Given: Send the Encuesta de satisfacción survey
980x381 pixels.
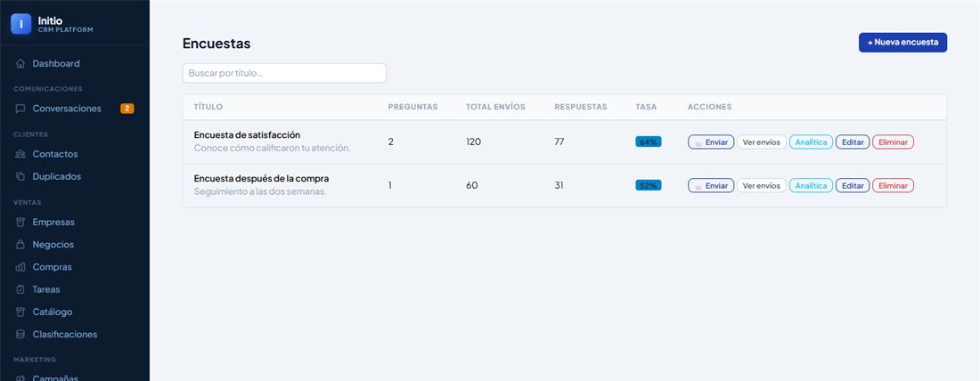Looking at the screenshot, I should coord(711,142).
